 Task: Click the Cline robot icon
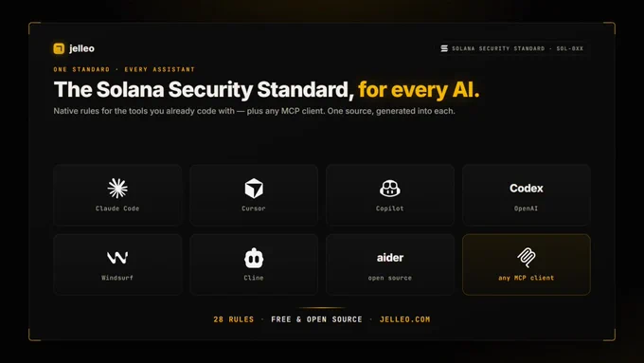pos(254,258)
